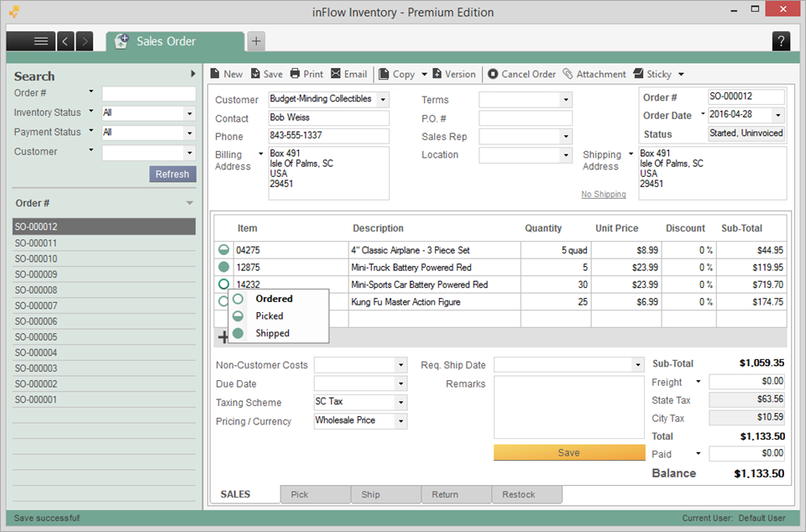Switch to the Pick tab
This screenshot has width=806, height=532.
316,494
